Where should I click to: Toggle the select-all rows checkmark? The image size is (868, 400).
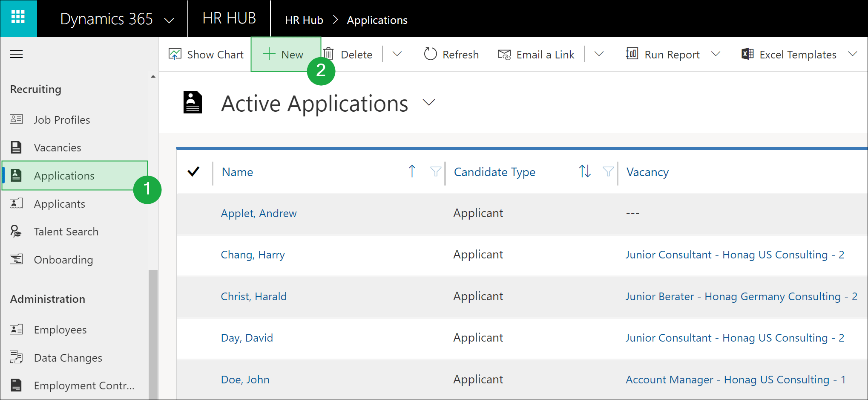click(x=193, y=171)
